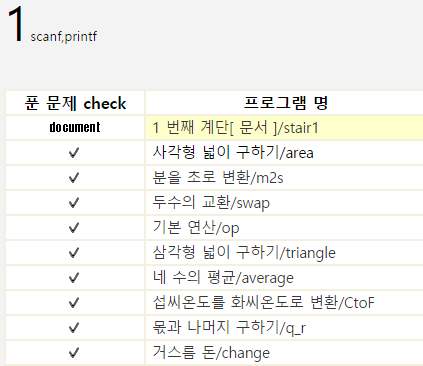Click the 'document' label cell

(x=75, y=127)
